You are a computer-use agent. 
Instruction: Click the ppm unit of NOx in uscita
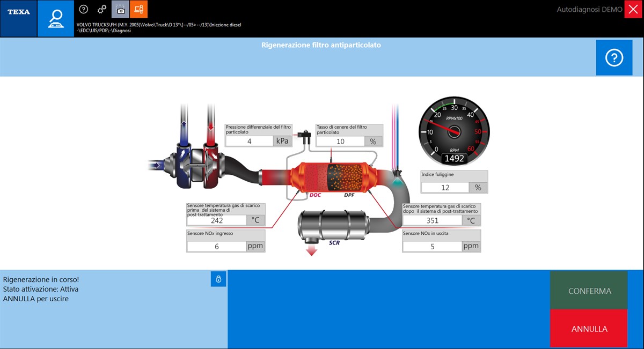click(471, 247)
